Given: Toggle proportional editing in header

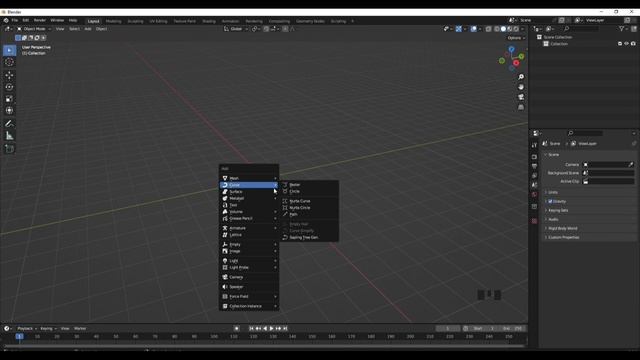Looking at the screenshot, I should click(285, 29).
